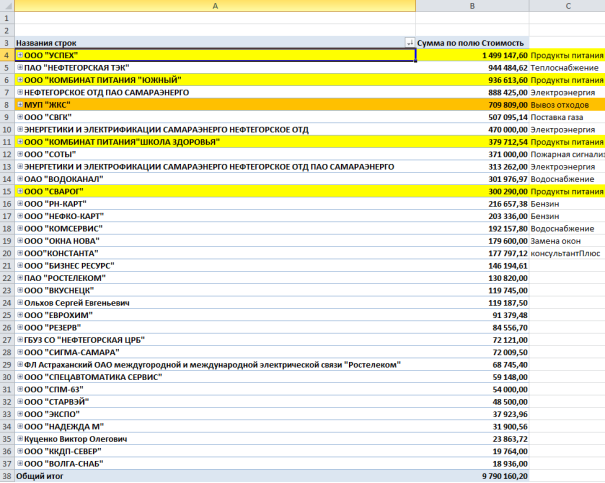Click the Select All corner button
Image resolution: width=605 pixels, height=483 pixels.
click(x=7, y=6)
